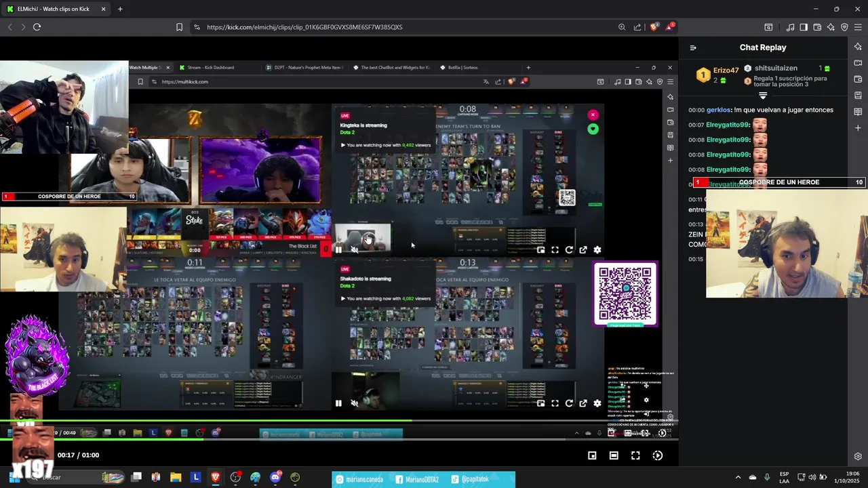The image size is (868, 488).
Task: Open Erizo47 leaderboard entry
Action: coord(718,74)
